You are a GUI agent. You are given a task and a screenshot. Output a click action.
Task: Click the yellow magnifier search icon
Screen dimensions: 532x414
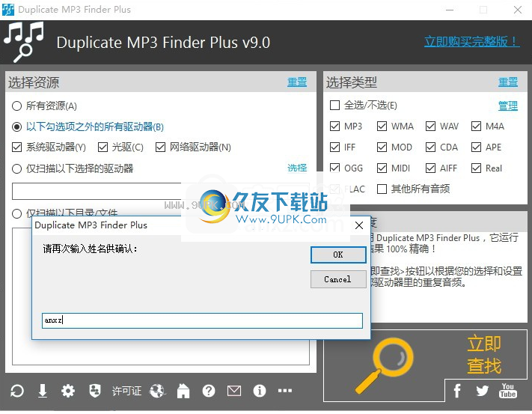[385, 365]
